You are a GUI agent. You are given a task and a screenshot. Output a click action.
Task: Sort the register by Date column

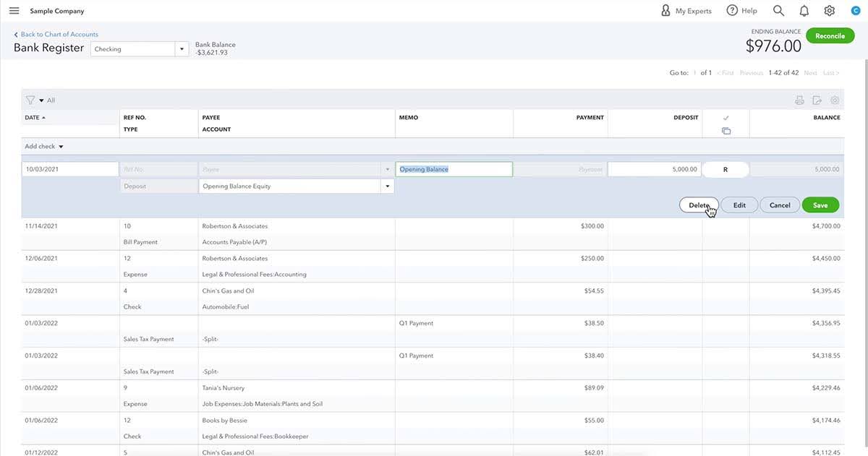34,117
